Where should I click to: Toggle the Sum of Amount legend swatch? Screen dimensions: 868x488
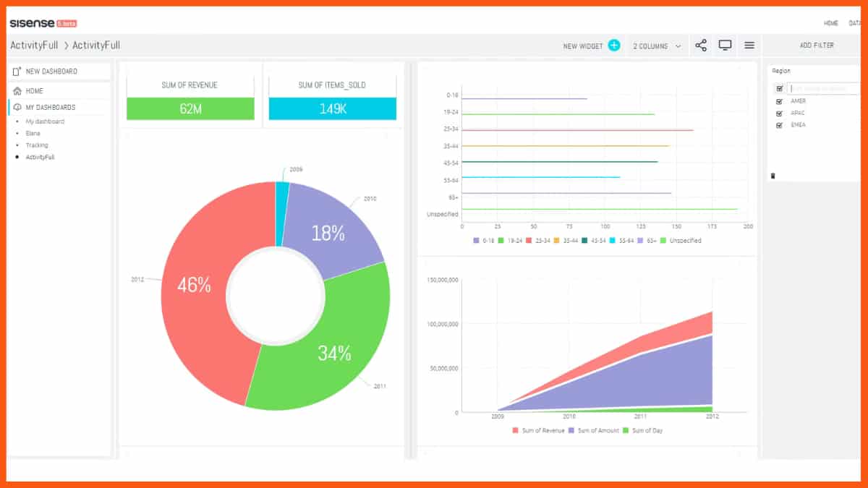[x=571, y=430]
